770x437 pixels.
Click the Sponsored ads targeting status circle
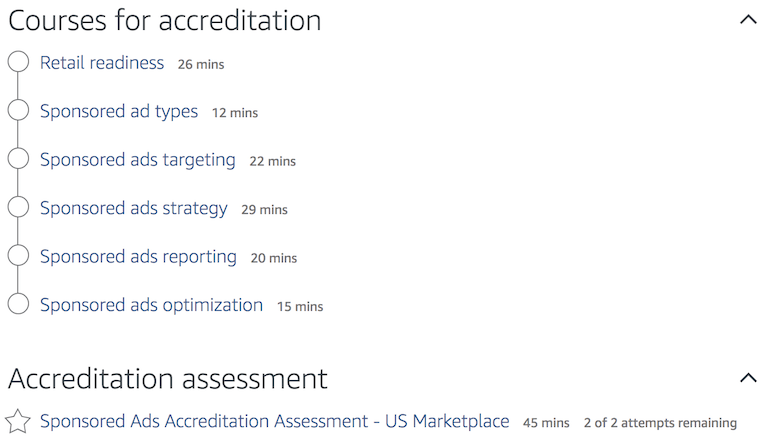(x=18, y=159)
